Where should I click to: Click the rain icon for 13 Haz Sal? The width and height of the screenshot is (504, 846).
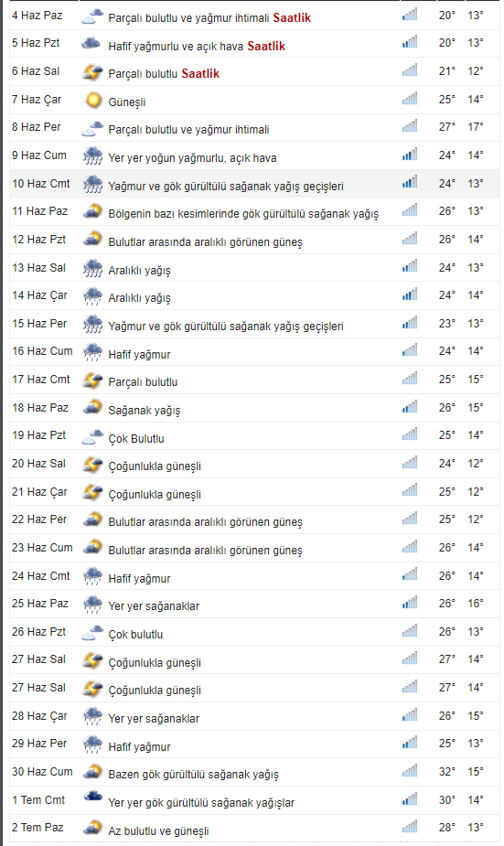[92, 268]
